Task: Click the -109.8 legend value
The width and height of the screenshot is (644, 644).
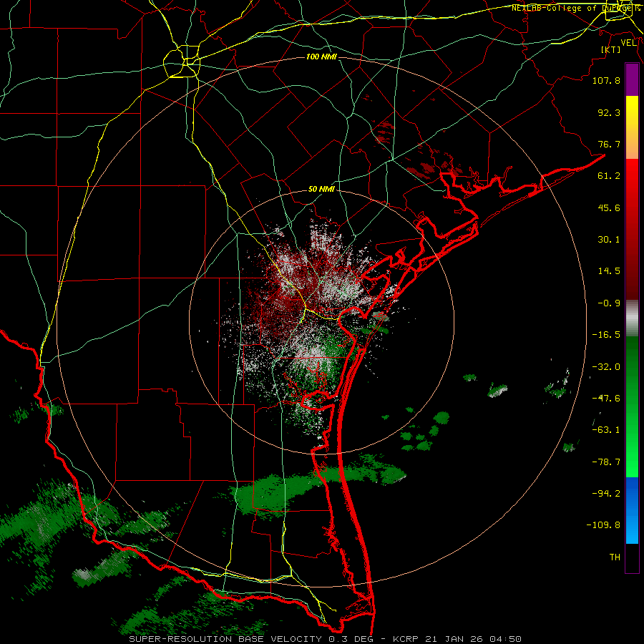Action: 603,525
